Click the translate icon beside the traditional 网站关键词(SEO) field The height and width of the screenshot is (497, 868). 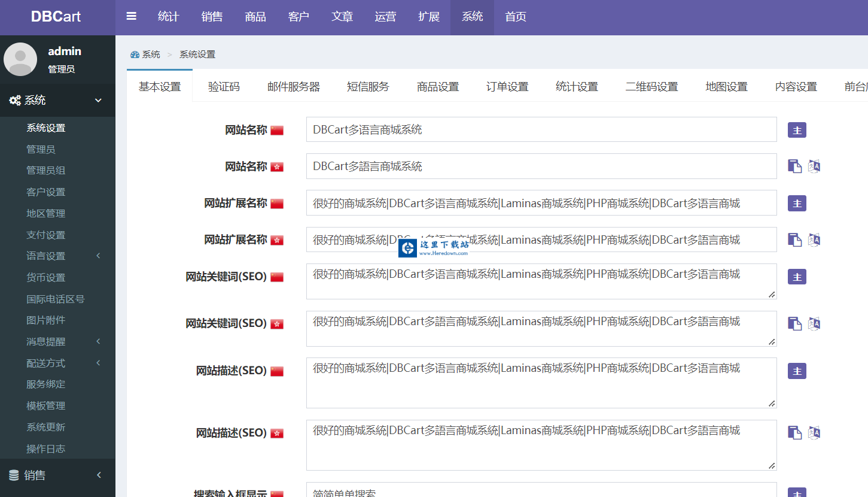point(814,324)
